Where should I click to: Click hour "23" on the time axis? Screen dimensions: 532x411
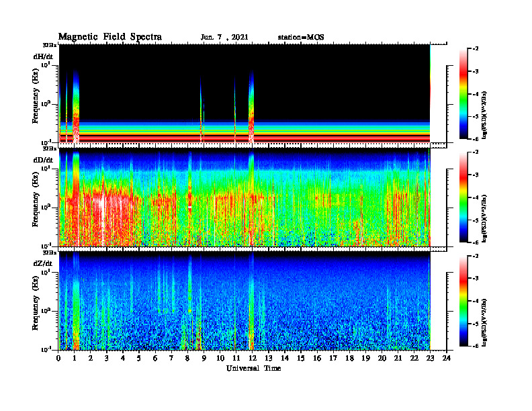pyautogui.click(x=430, y=358)
